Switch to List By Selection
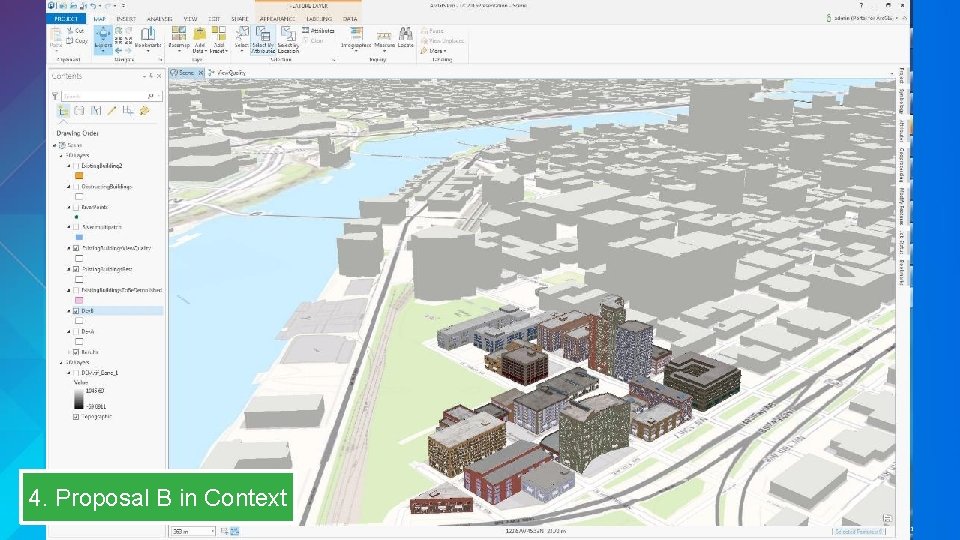960x540 pixels. click(96, 111)
